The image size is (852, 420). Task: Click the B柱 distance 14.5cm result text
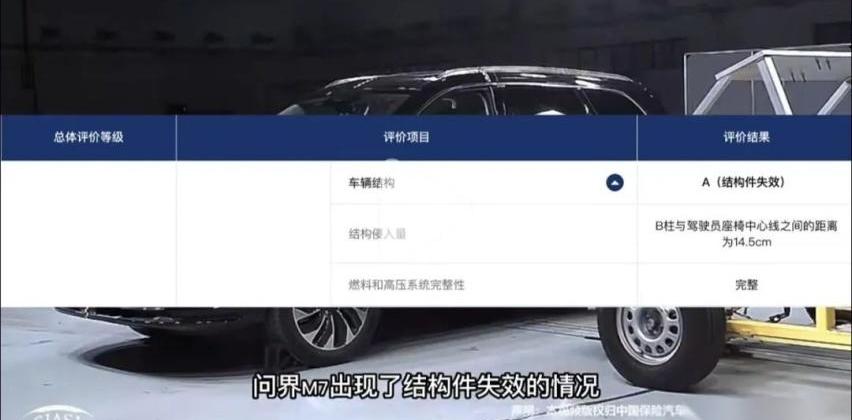click(746, 234)
